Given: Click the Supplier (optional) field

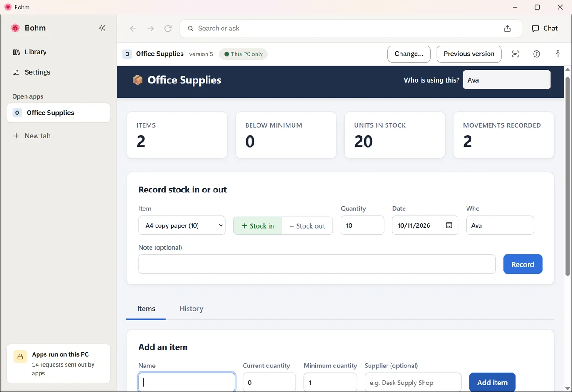Looking at the screenshot, I should [413, 383].
